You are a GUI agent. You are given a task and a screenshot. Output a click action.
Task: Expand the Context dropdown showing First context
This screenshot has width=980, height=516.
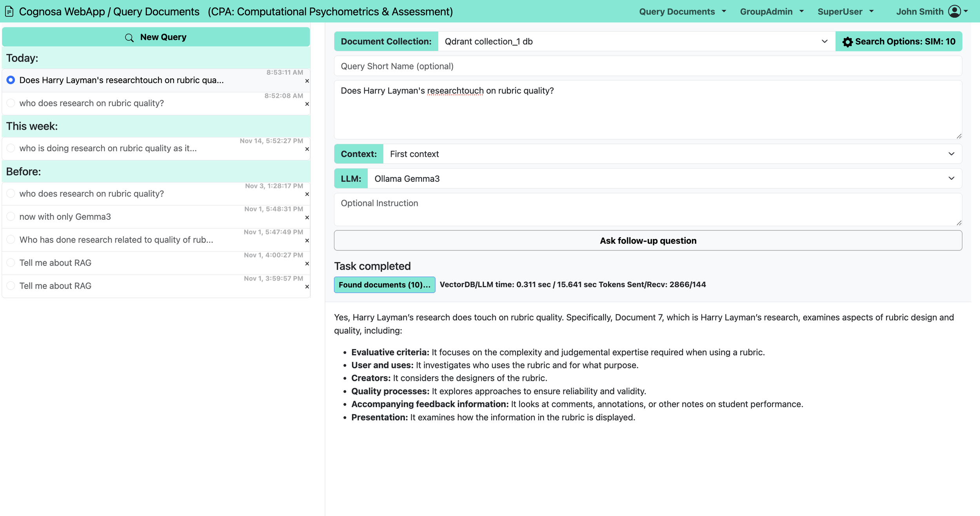672,154
